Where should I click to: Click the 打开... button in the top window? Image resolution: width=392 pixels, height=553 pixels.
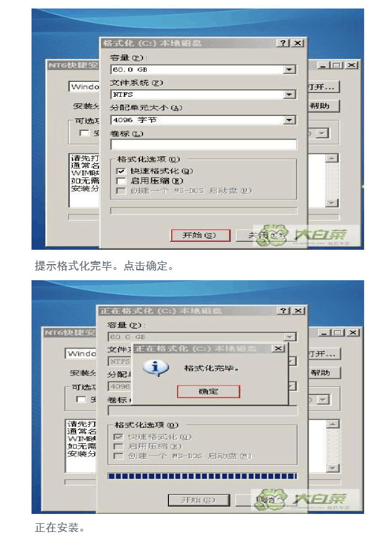(x=323, y=87)
